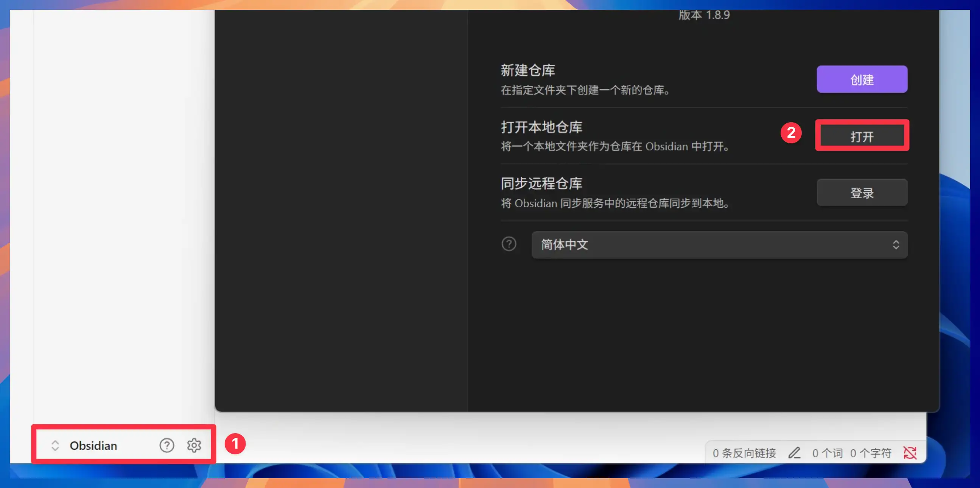Click the pencil editing mode icon
The height and width of the screenshot is (488, 980).
pyautogui.click(x=794, y=452)
